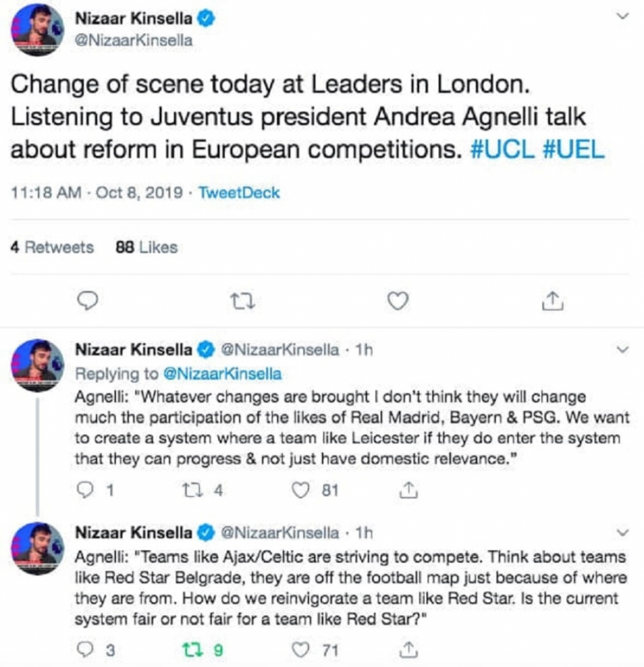
Task: Share the Red Star Belgrade tweet
Action: point(409,648)
